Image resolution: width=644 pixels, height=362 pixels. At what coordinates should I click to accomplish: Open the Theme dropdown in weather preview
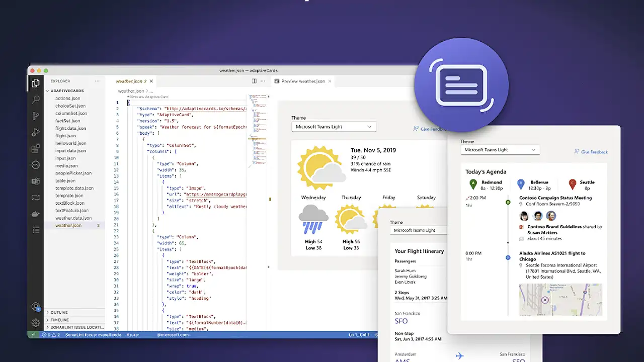[334, 127]
